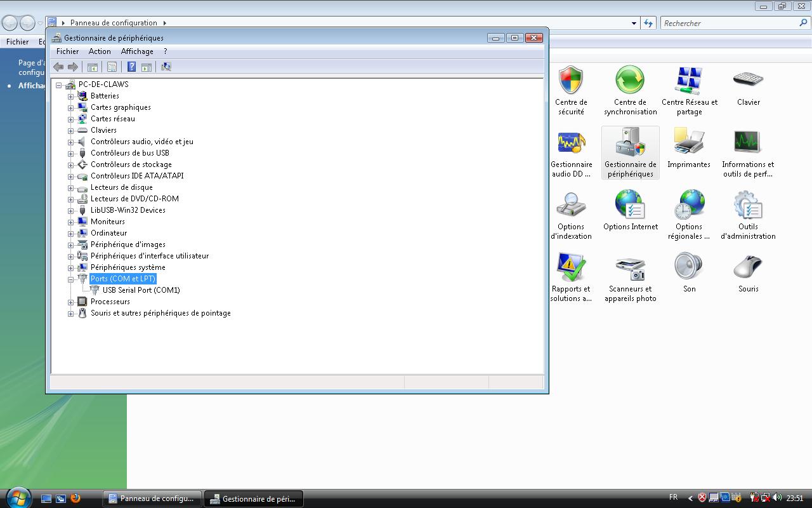Collapse the Ports (COM et LPT) category

[70, 279]
